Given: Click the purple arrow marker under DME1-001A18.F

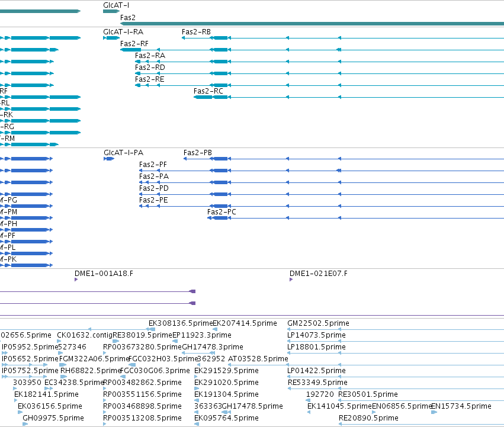Looking at the screenshot, I should point(76,280).
